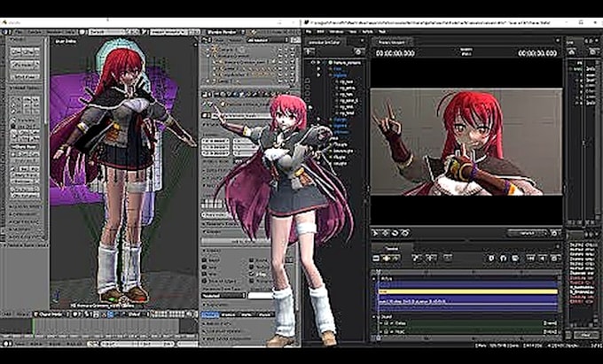Collapse the Picture track group
This screenshot has height=364, width=603.
point(374,279)
